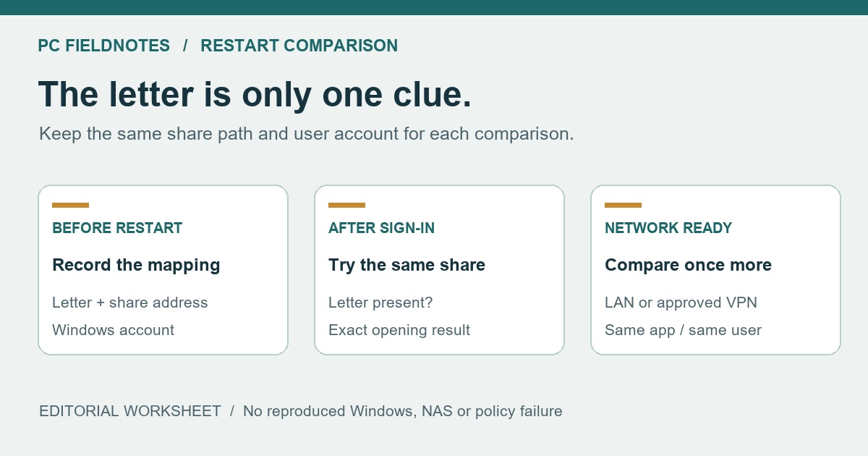Viewport: 868px width, 456px height.
Task: Select the Letter present? line
Action: point(380,303)
